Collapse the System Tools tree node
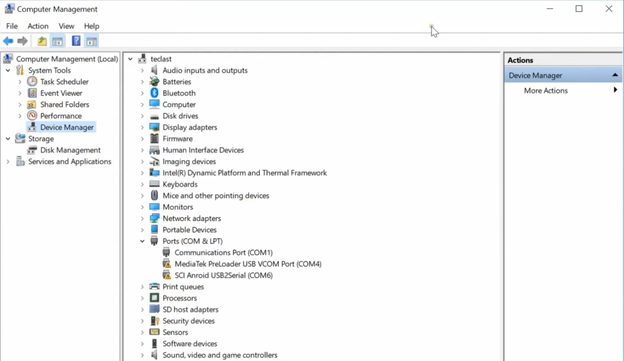The image size is (624, 361). point(8,70)
